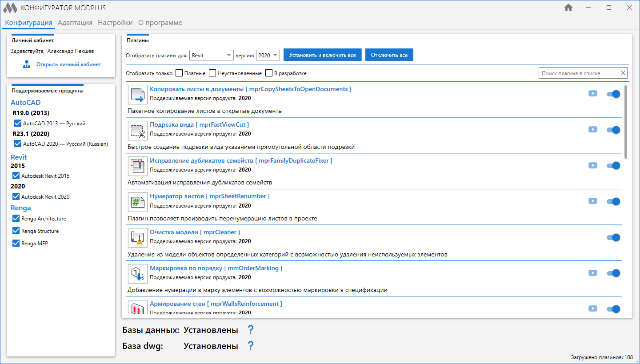Disable the mprCopySheetsToOpenDocuments plugin switch

click(613, 94)
